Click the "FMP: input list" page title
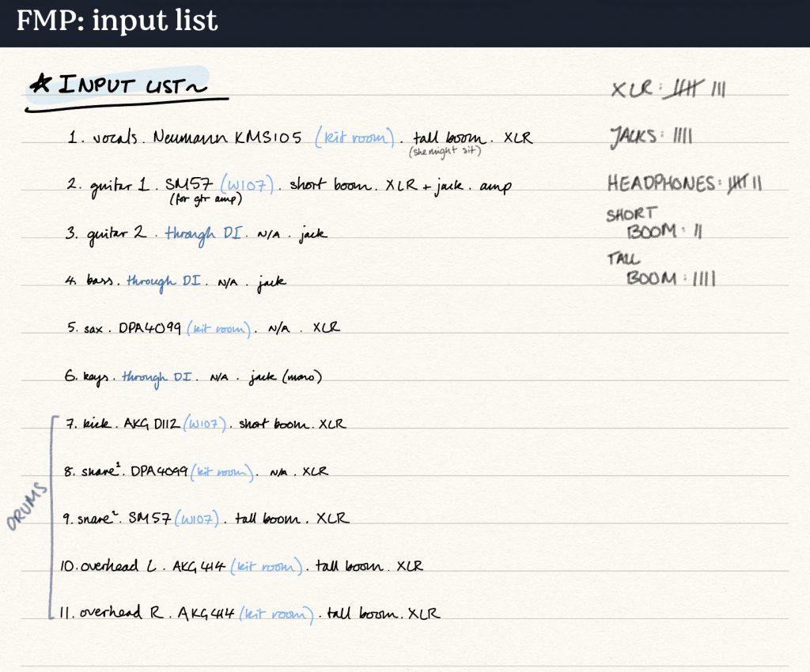This screenshot has width=810, height=672. coord(117,21)
